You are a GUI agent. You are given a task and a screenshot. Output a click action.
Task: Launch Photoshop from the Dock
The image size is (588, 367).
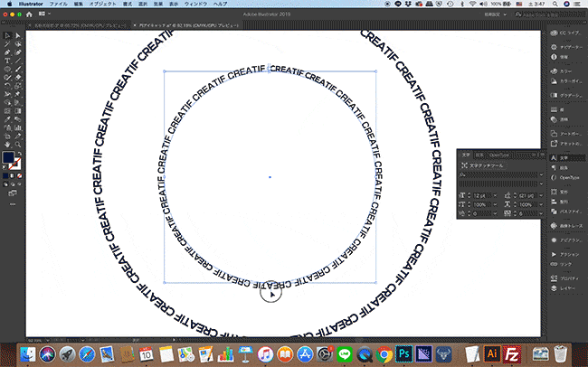[x=403, y=353]
